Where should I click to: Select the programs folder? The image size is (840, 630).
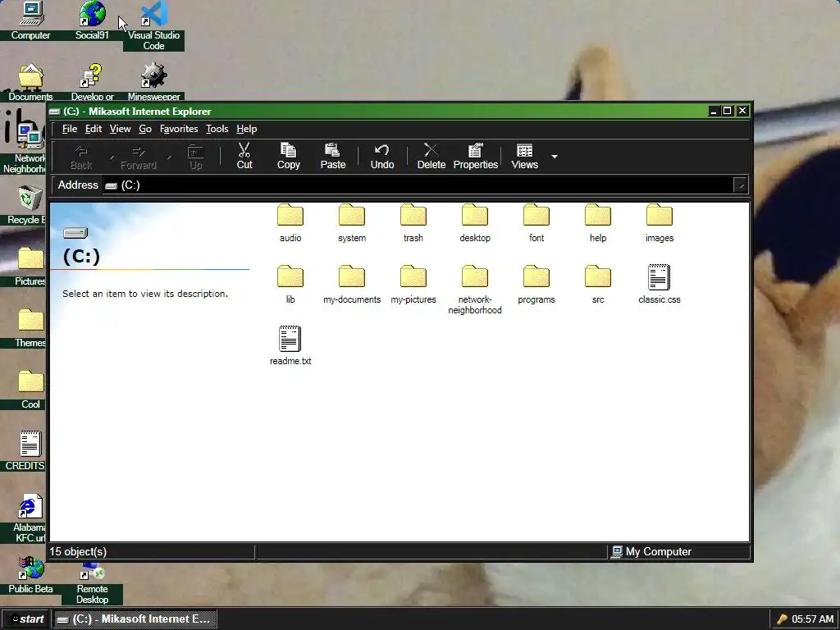click(x=536, y=285)
